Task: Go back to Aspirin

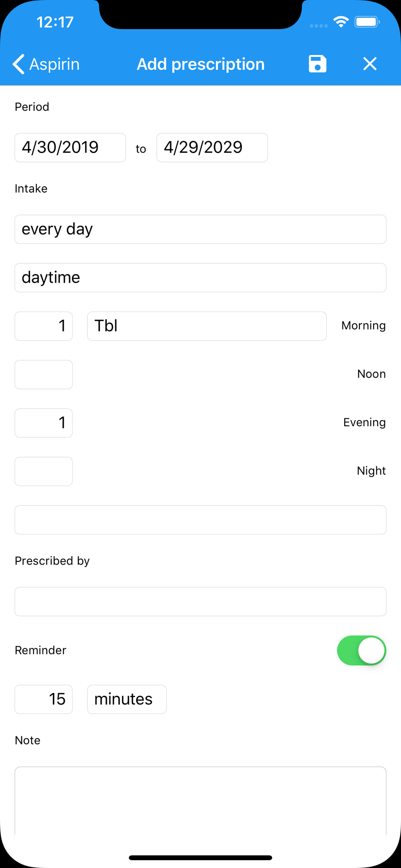Action: [46, 64]
